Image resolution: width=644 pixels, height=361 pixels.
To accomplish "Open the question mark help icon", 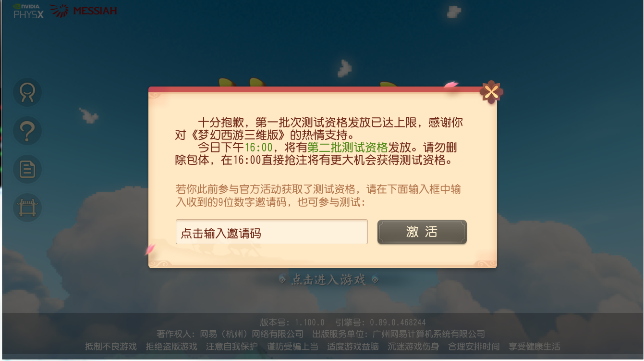I will [27, 131].
